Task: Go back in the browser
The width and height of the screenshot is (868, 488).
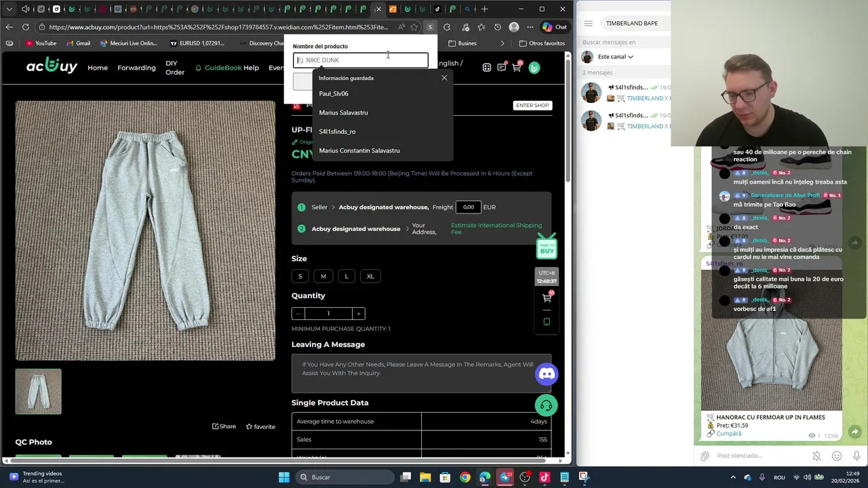Action: point(9,27)
